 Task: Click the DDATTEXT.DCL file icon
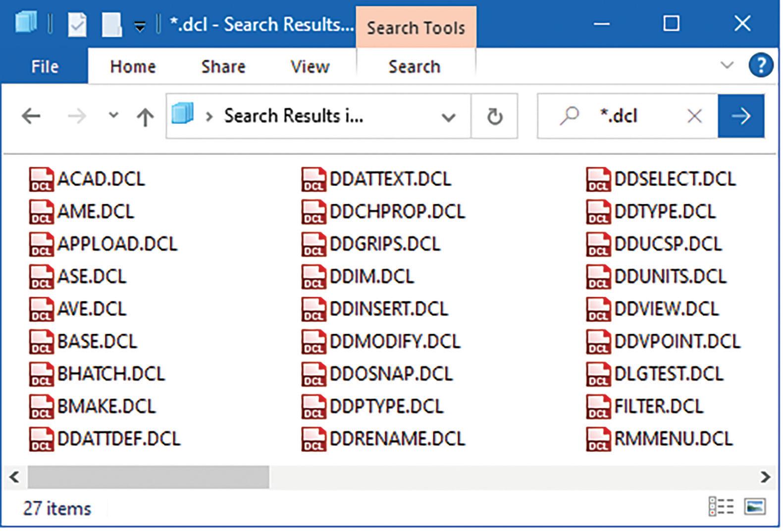313,179
